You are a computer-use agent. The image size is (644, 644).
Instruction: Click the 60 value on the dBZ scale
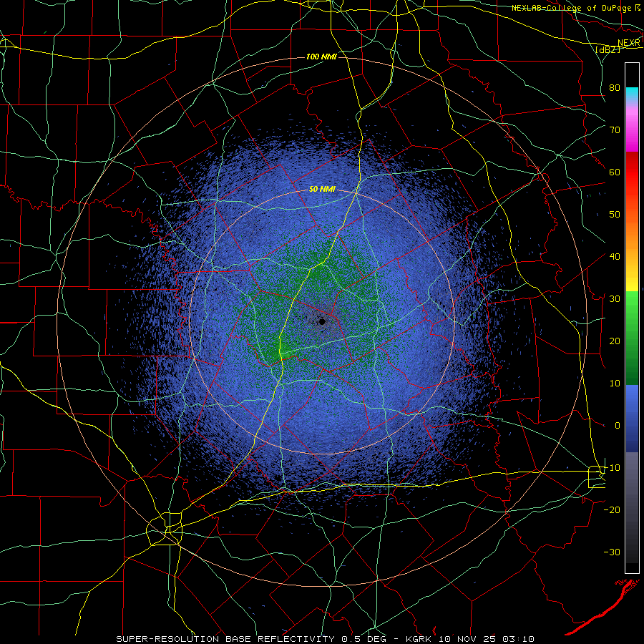[615, 172]
